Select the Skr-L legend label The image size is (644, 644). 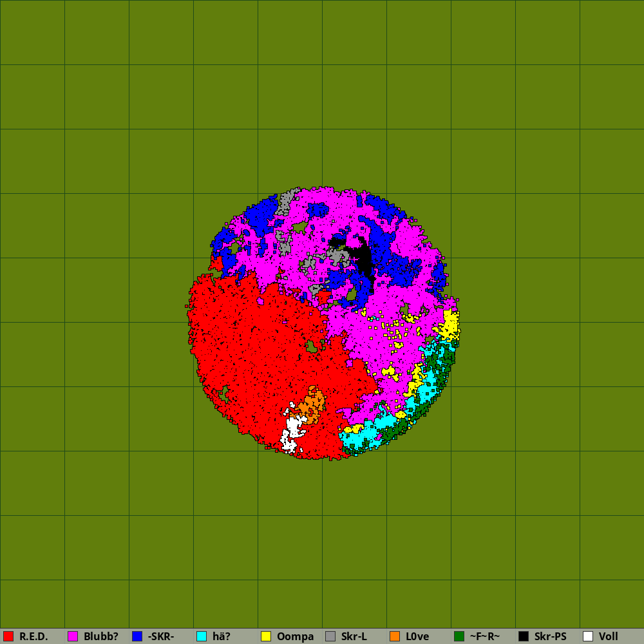point(354,637)
